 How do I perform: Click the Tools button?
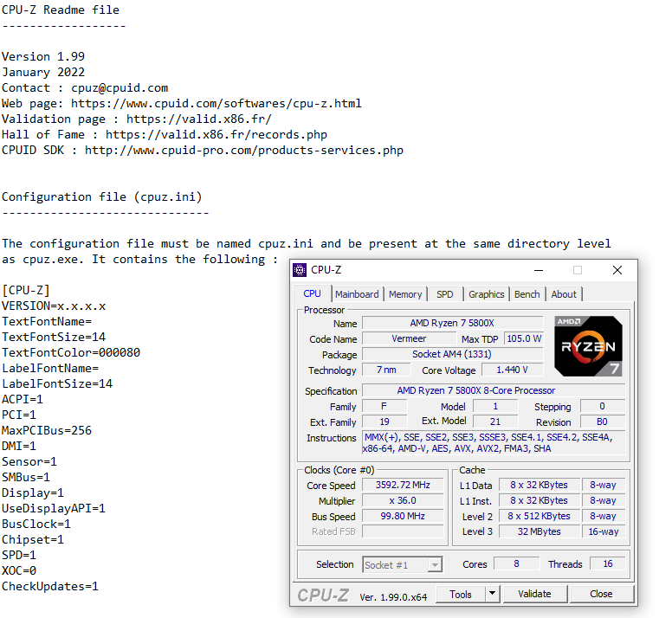pyautogui.click(x=461, y=594)
